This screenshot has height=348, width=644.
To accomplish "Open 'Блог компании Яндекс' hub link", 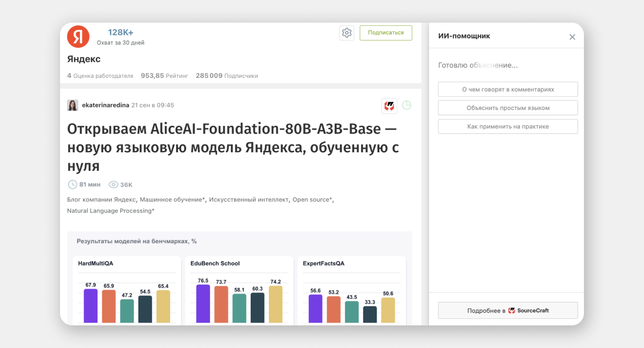I will pyautogui.click(x=102, y=200).
